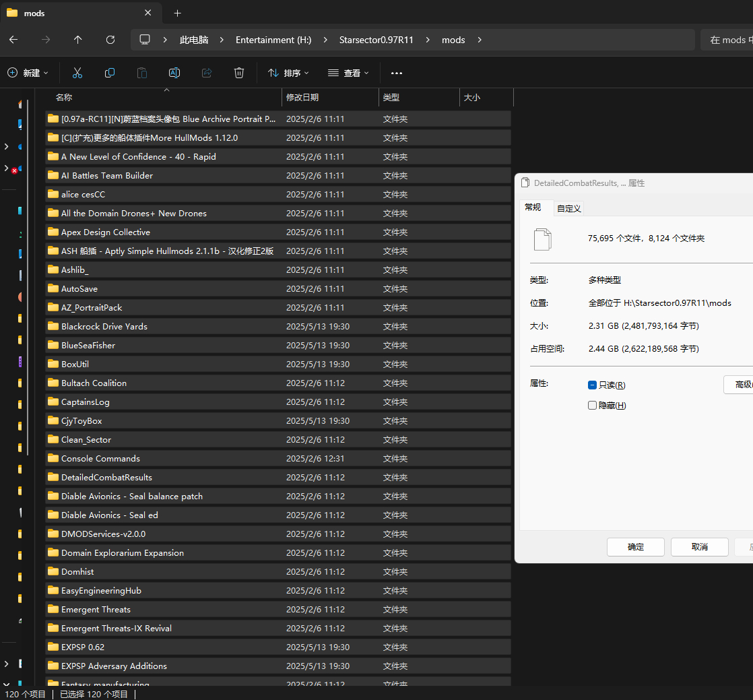
Task: Click the Refresh button in navigation bar
Action: pyautogui.click(x=110, y=40)
